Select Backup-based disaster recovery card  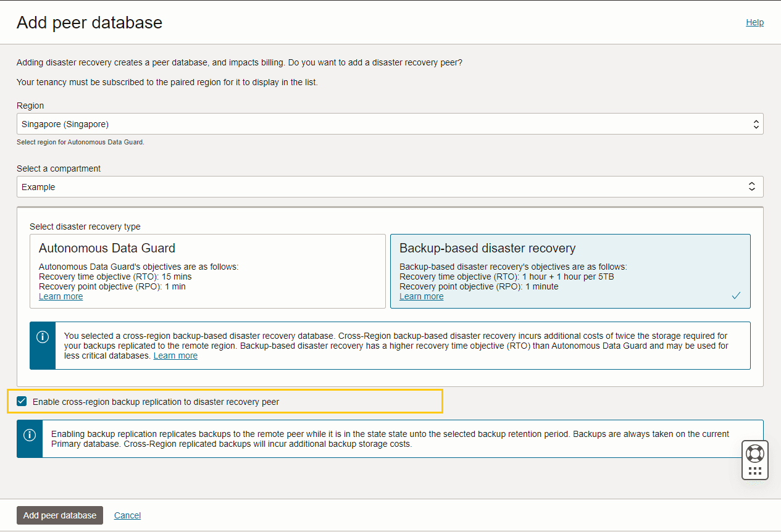(570, 271)
